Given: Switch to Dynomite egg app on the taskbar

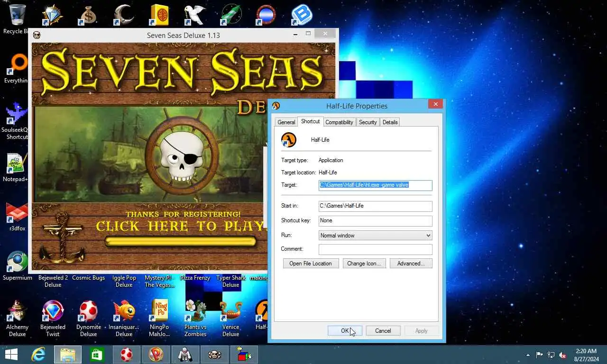Looking at the screenshot, I should [127, 355].
